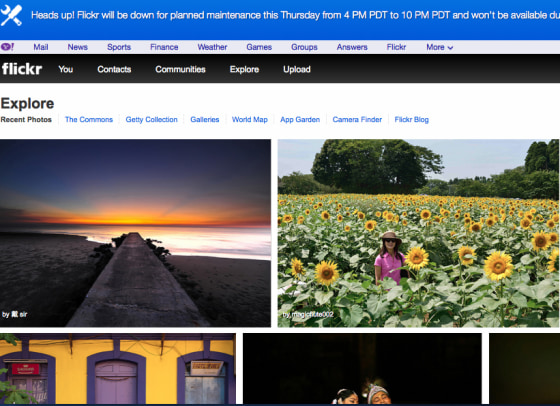The image size is (560, 406).
Task: Open the yellow building with purple windows photo
Action: click(118, 369)
